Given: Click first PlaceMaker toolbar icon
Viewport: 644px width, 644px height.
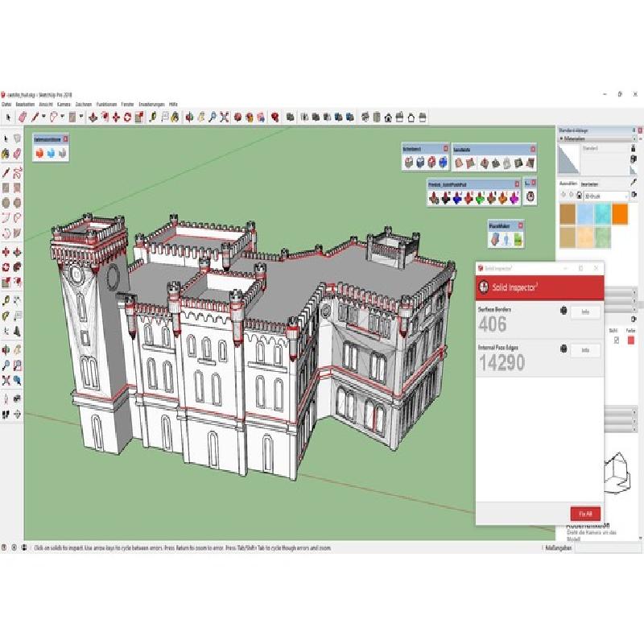Looking at the screenshot, I should (x=495, y=239).
